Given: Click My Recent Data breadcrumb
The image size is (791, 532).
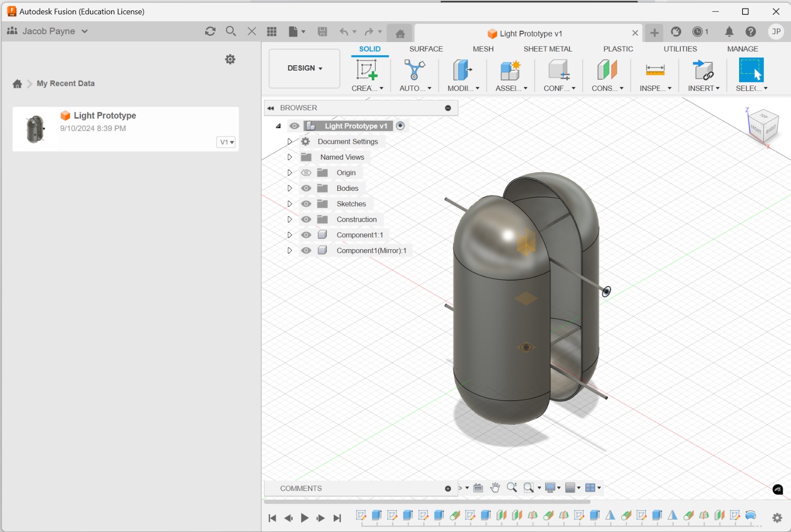Looking at the screenshot, I should (x=65, y=84).
